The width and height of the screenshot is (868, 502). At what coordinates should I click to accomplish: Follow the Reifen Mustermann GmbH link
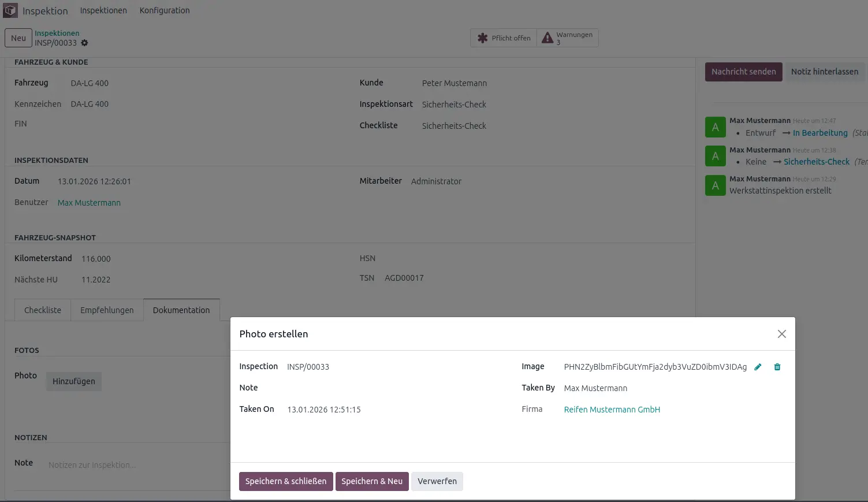pyautogui.click(x=612, y=410)
